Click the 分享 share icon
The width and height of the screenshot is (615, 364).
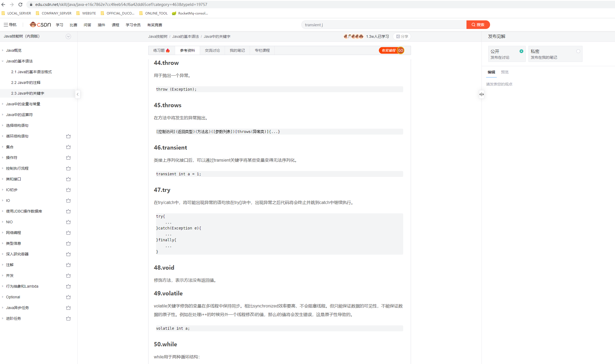398,36
